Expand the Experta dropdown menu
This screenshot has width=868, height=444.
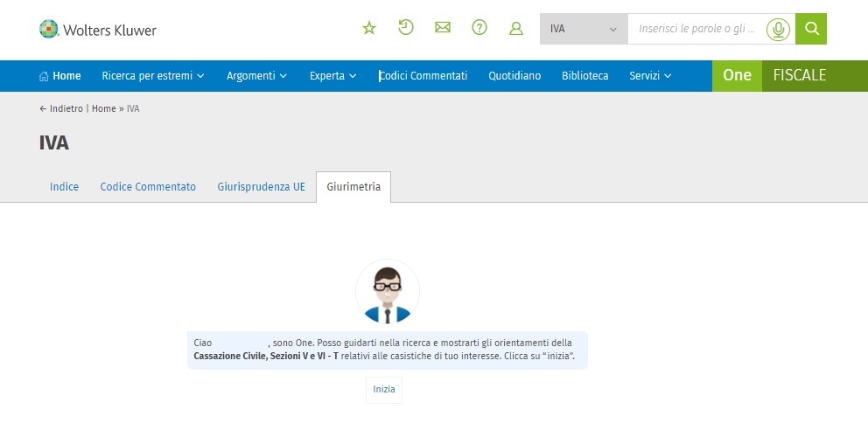pos(332,76)
